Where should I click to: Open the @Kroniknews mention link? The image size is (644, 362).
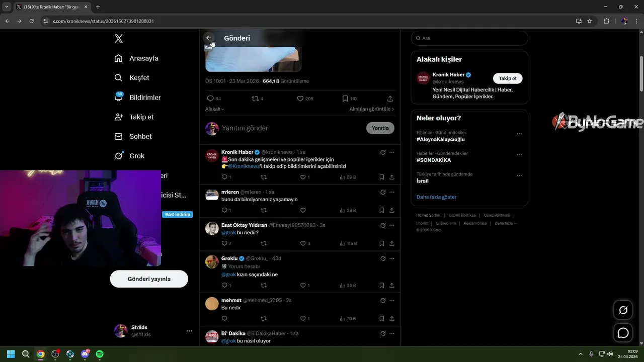pos(244,166)
